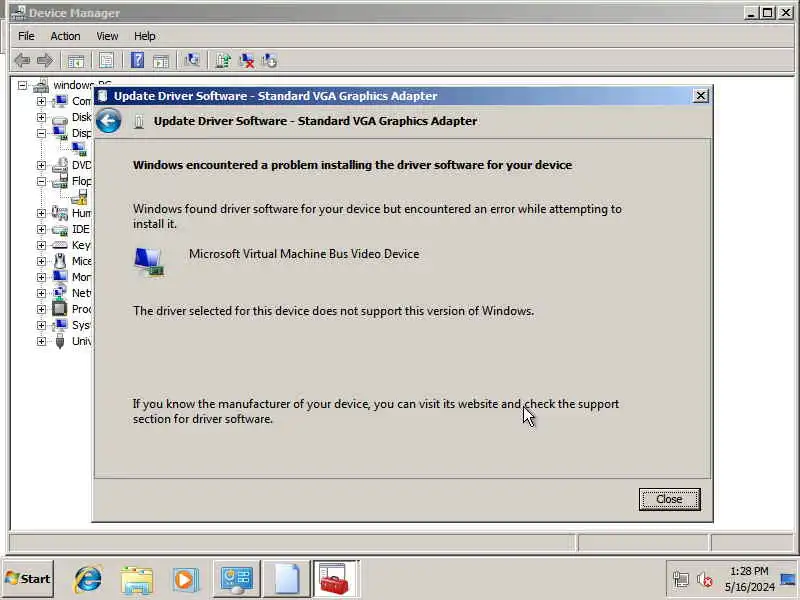
Task: Click the Close button in dialog
Action: coord(669,499)
